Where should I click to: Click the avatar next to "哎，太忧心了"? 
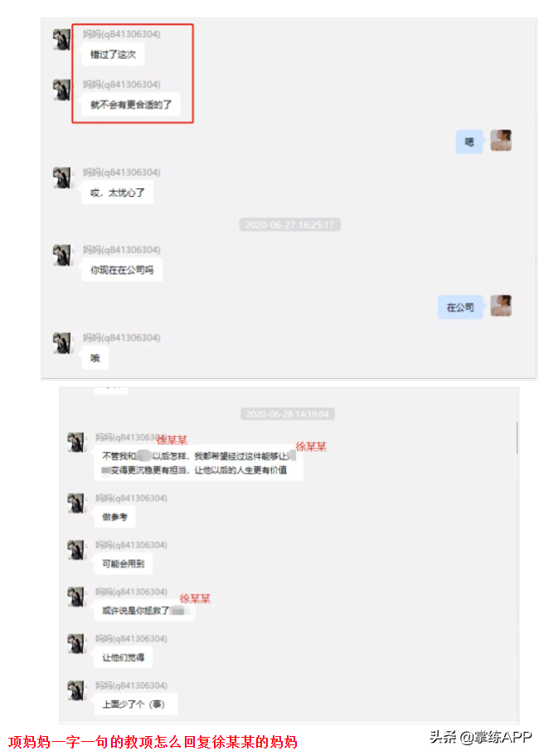pyautogui.click(x=61, y=178)
